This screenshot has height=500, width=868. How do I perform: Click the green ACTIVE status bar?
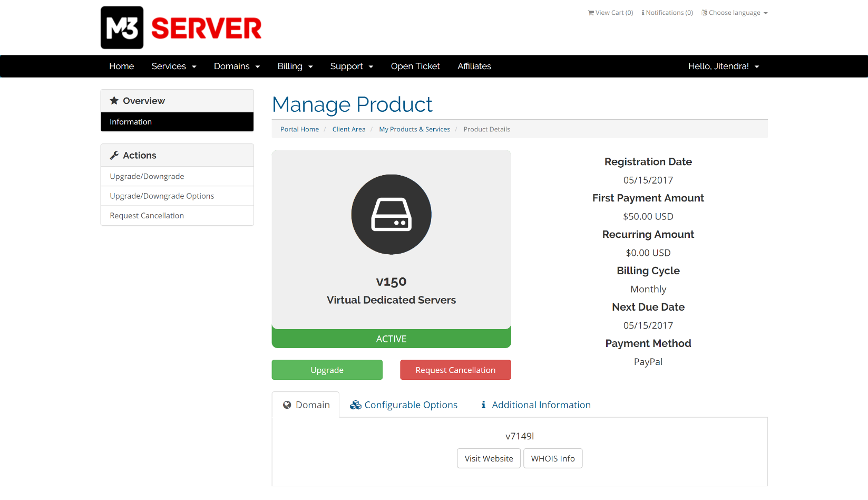pos(391,338)
